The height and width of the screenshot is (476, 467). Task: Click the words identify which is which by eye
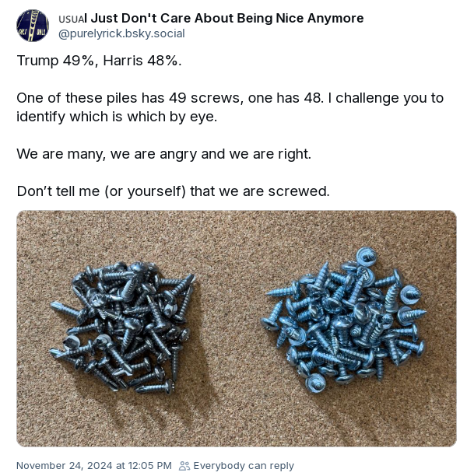117,117
